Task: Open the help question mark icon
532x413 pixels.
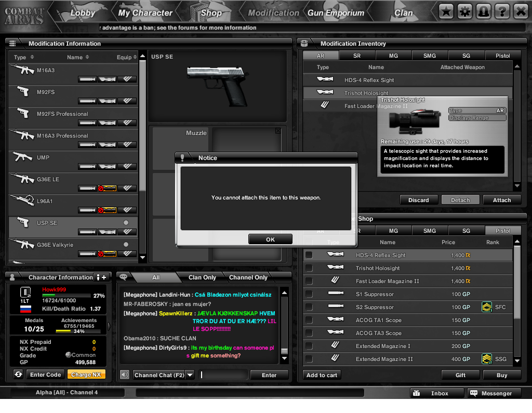Action: [502, 12]
